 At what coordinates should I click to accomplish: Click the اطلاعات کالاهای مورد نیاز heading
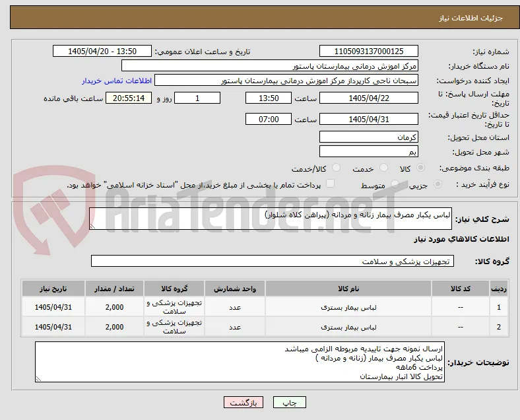(x=461, y=239)
